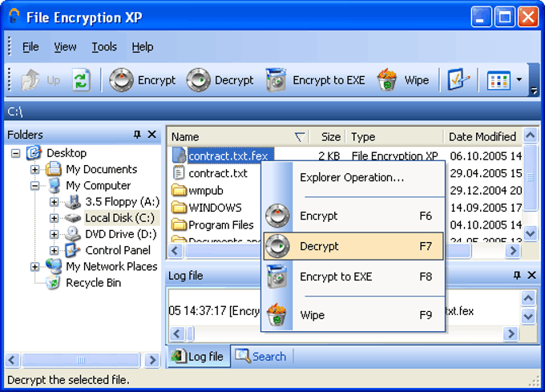The image size is (545, 392).
Task: Open the Recycle Bin in folder tree
Action: 92,283
